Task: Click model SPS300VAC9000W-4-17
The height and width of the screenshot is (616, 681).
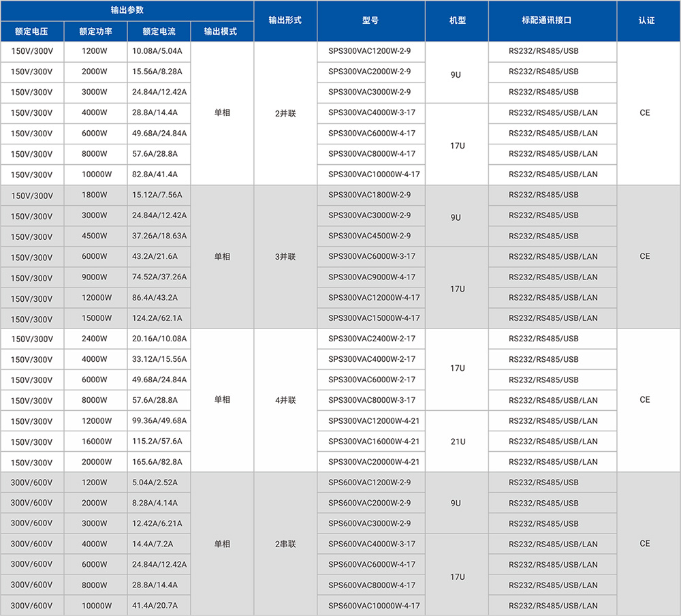Action: [x=371, y=277]
